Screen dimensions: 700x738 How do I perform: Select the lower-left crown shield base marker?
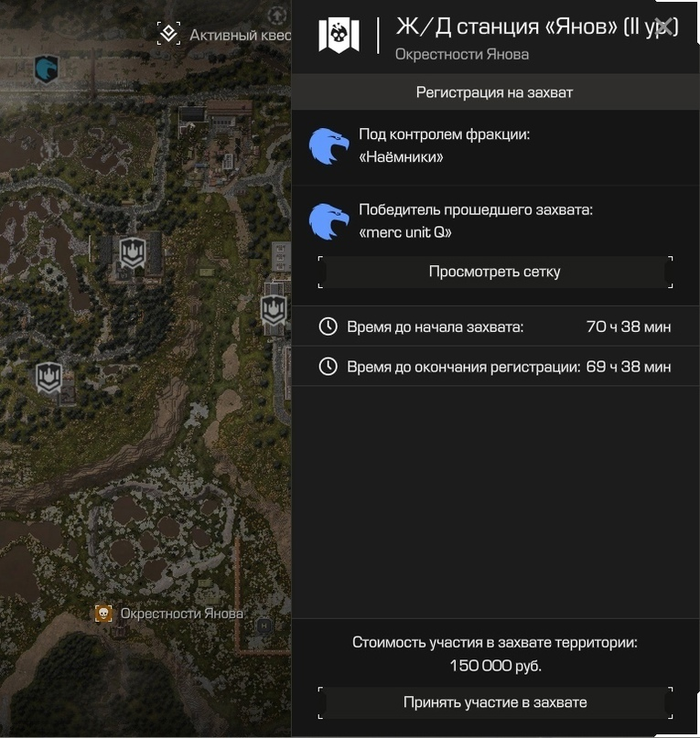click(x=49, y=378)
